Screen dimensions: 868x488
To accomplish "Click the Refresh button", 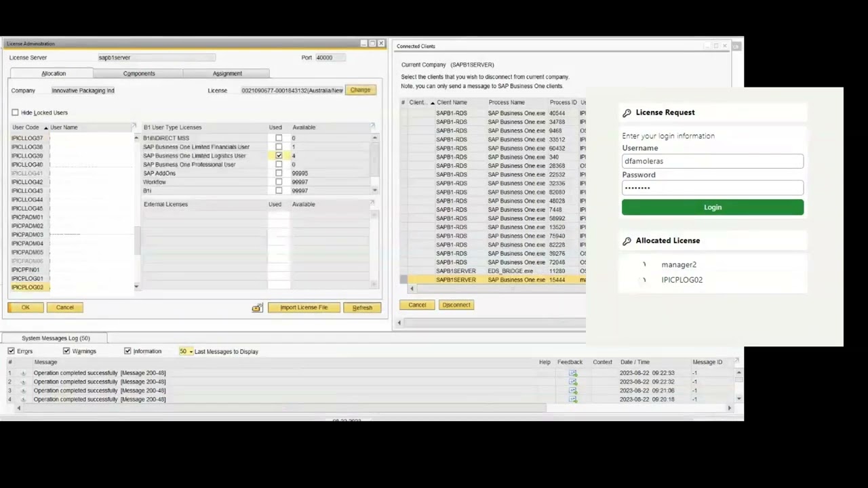I will pos(362,308).
